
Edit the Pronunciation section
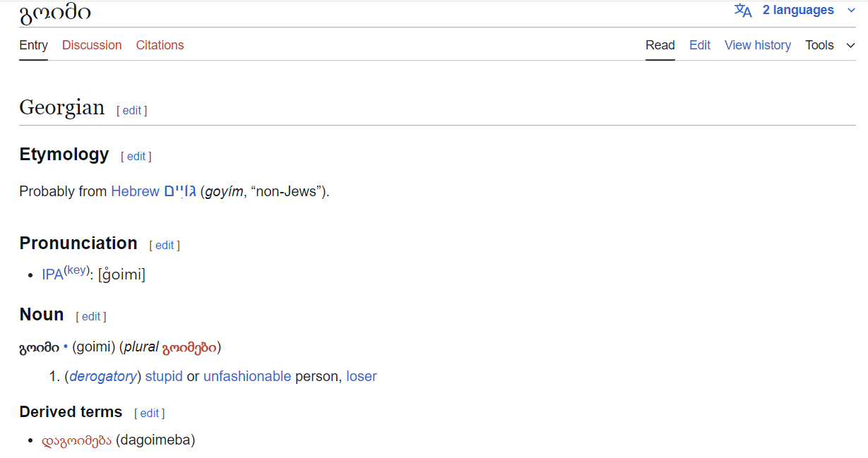click(x=165, y=246)
